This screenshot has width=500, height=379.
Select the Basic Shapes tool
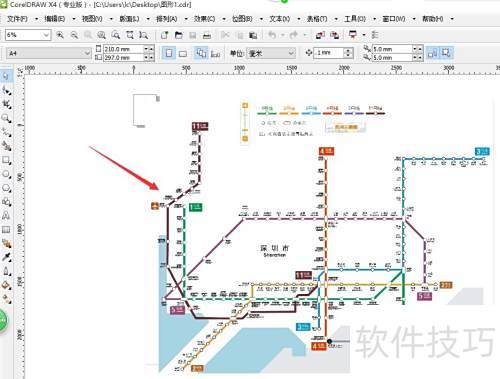[x=6, y=202]
